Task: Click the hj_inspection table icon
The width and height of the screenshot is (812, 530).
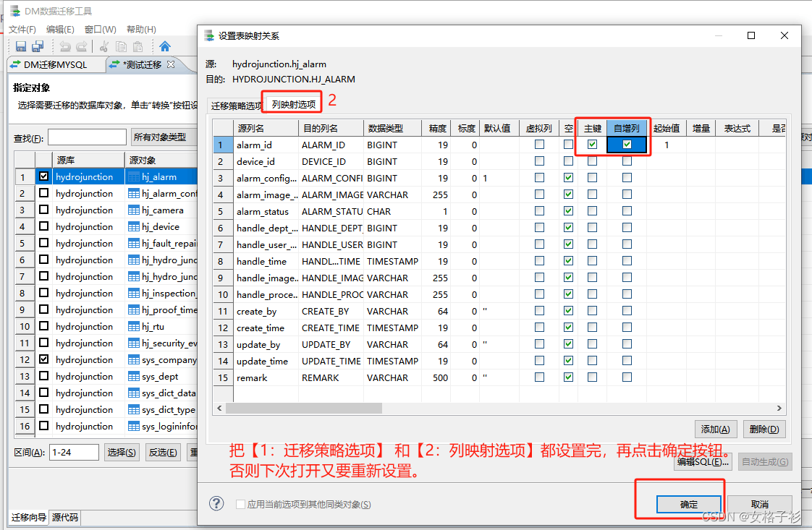Action: pos(134,293)
